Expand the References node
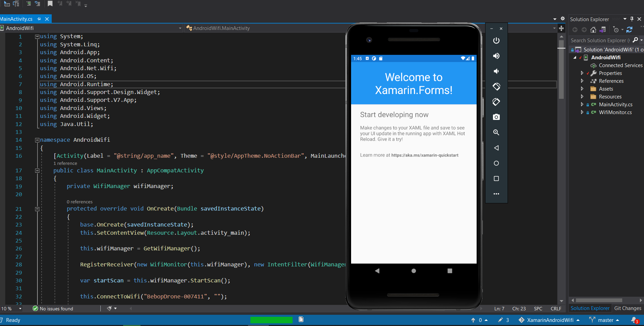Screen dimensions: 644x326 (x=582, y=81)
